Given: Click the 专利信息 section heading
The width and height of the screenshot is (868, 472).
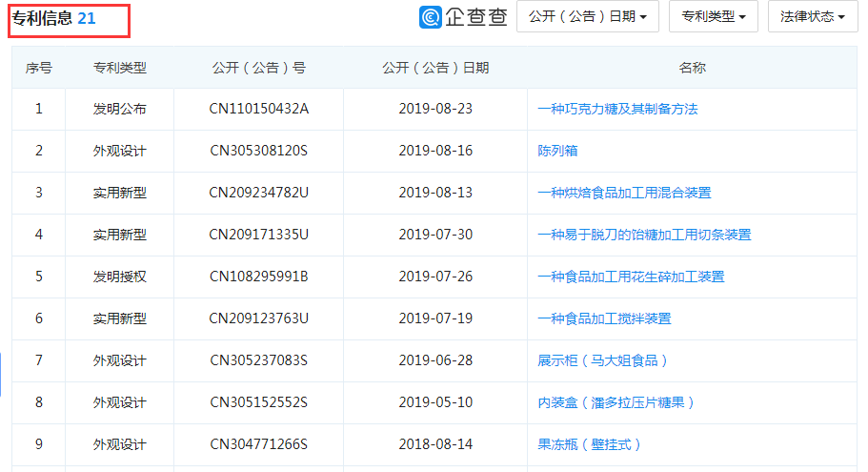Looking at the screenshot, I should (x=43, y=18).
